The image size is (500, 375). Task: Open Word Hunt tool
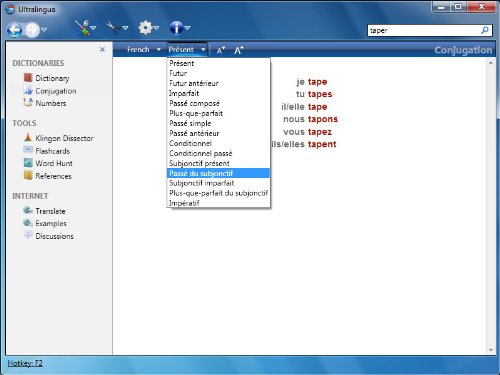[x=54, y=163]
